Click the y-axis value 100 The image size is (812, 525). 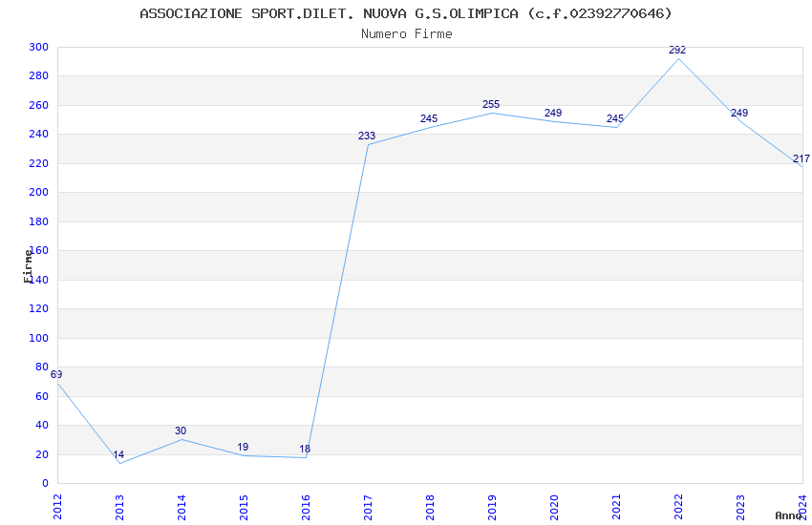tap(39, 338)
